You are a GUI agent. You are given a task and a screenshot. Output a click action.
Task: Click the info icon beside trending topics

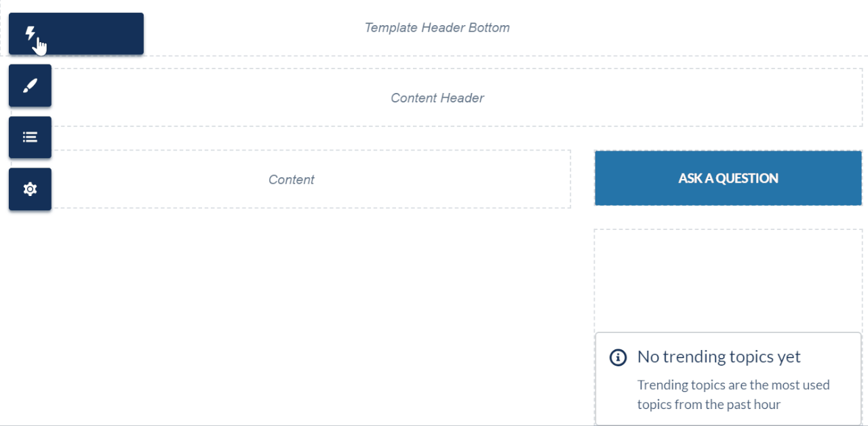point(618,357)
